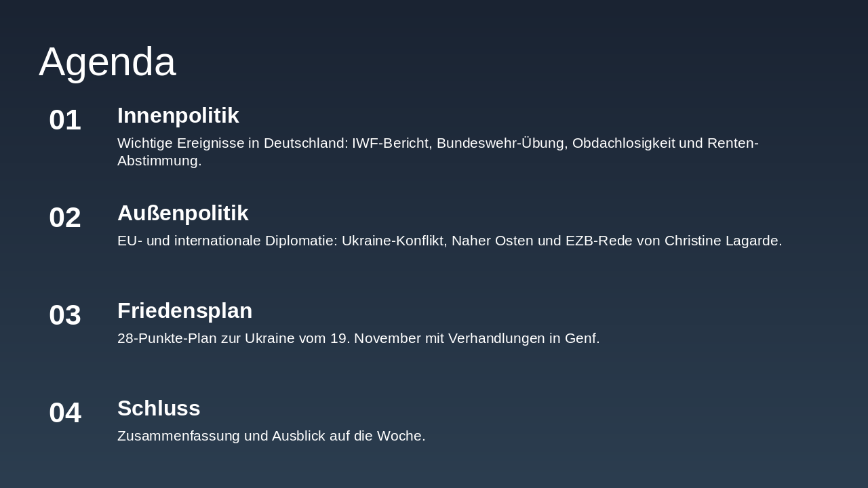This screenshot has height=488, width=868.
Task: Select the description text under Innenpolitik
Action: point(437,152)
